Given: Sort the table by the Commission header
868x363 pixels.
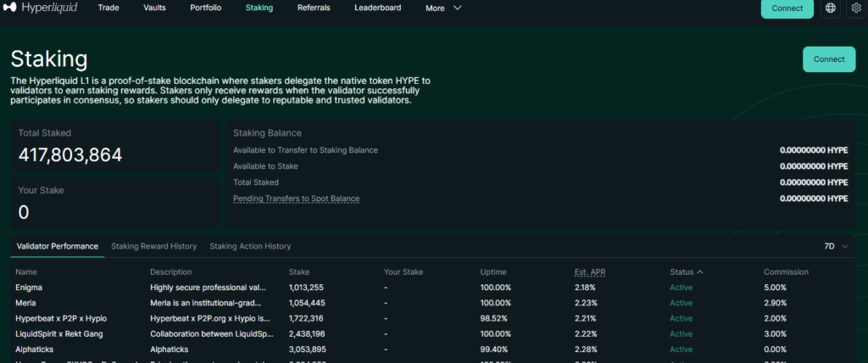Looking at the screenshot, I should pyautogui.click(x=786, y=272).
